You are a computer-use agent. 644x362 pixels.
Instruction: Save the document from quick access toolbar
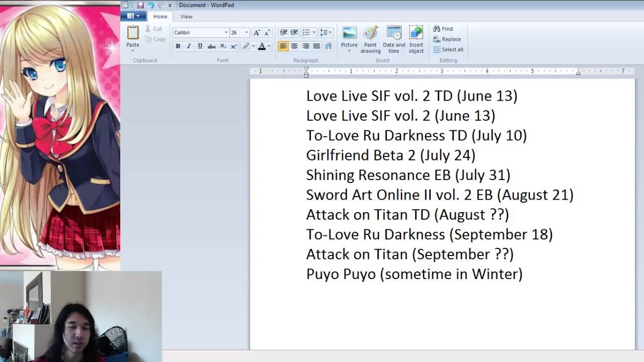coord(140,5)
